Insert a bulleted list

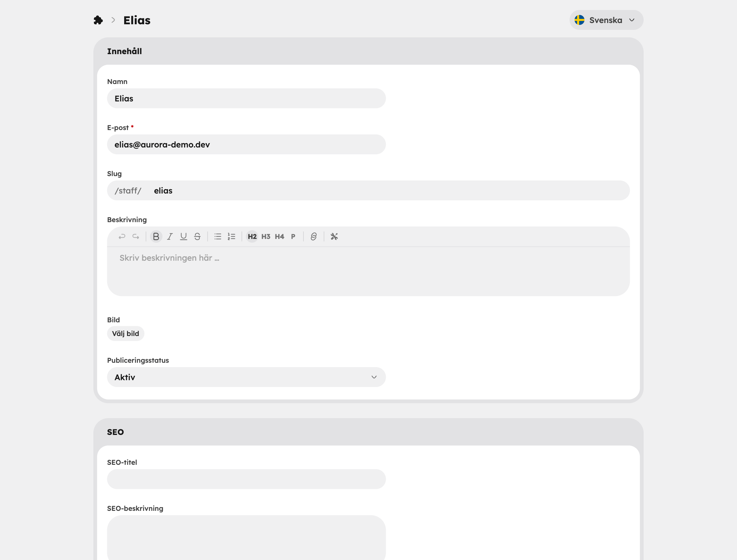[218, 236]
